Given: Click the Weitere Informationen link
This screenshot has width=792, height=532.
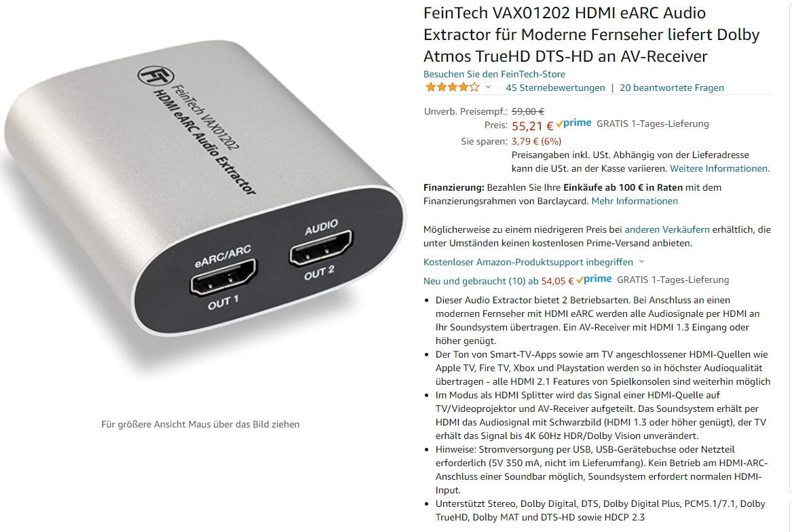Looking at the screenshot, I should tap(720, 169).
